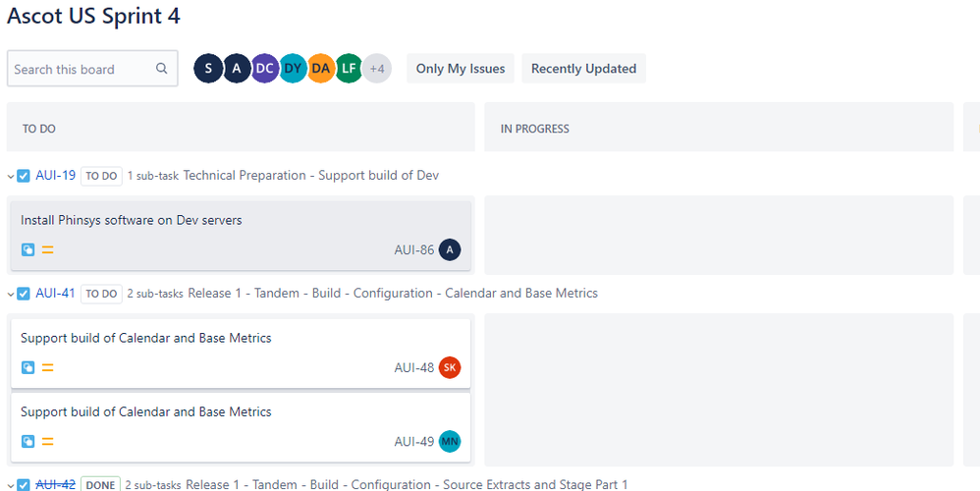Image resolution: width=980 pixels, height=491 pixels.
Task: Click the 2 sub-tasks label of AUI-41
Action: [x=155, y=294]
